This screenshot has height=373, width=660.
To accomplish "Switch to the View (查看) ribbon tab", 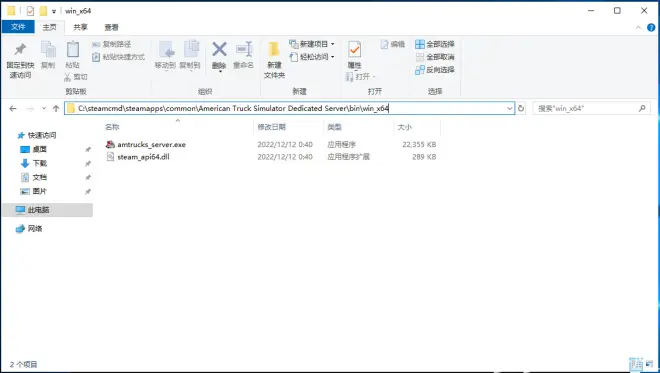I will click(112, 27).
